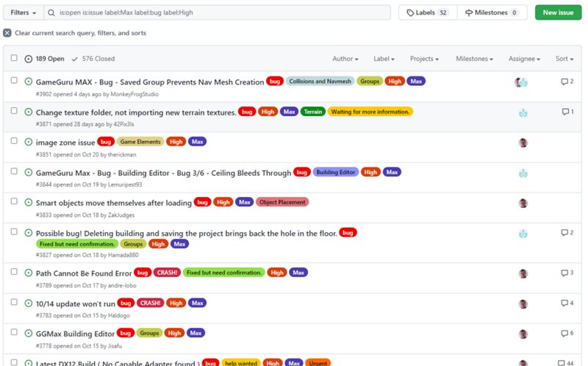Click into the issue search query field
588x366 pixels.
click(220, 12)
